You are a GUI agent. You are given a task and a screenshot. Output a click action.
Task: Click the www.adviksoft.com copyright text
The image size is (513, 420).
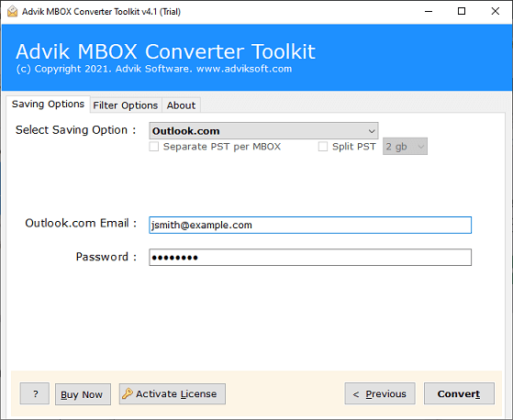[x=244, y=69]
